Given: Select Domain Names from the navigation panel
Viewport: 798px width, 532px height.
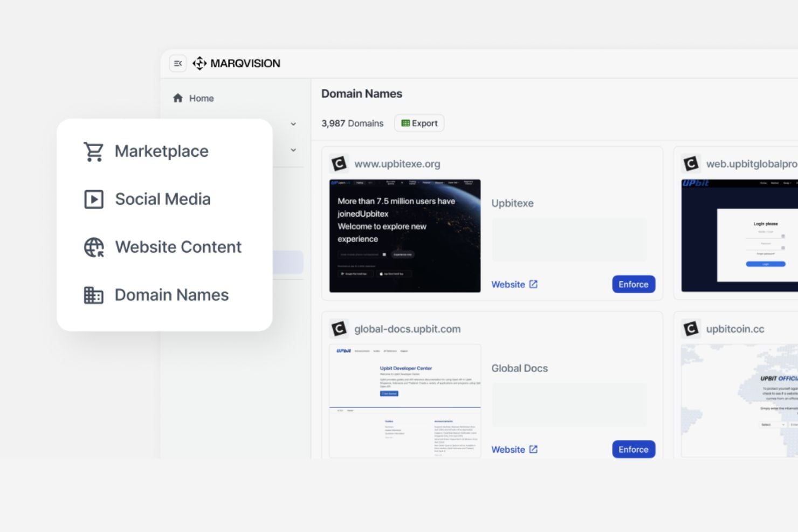Looking at the screenshot, I should tap(171, 295).
